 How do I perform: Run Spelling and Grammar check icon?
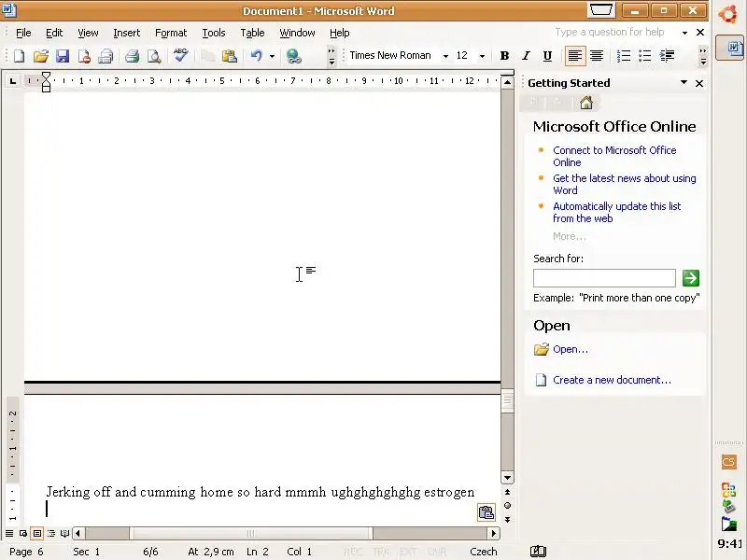[180, 55]
